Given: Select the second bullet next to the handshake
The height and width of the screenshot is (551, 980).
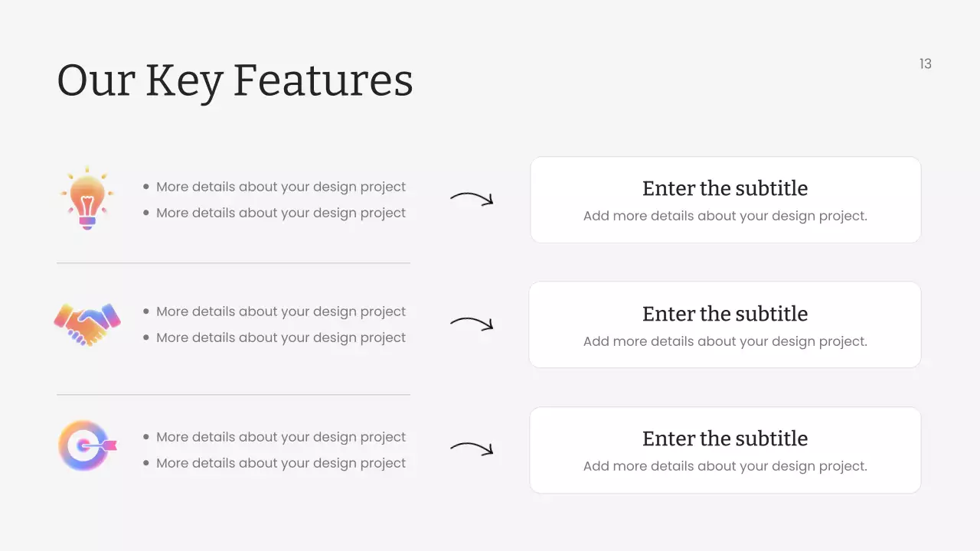Looking at the screenshot, I should point(281,337).
